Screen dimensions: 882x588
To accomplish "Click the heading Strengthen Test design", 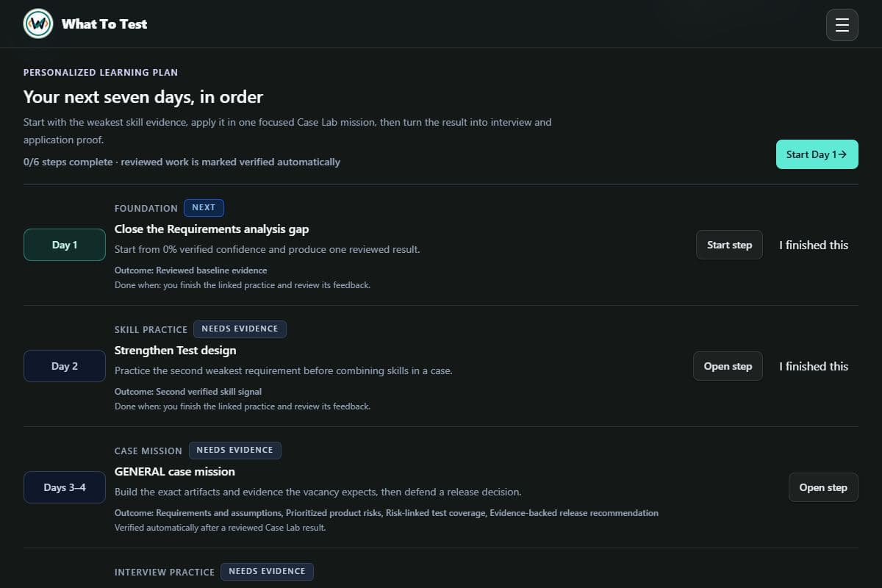I will coord(176,351).
